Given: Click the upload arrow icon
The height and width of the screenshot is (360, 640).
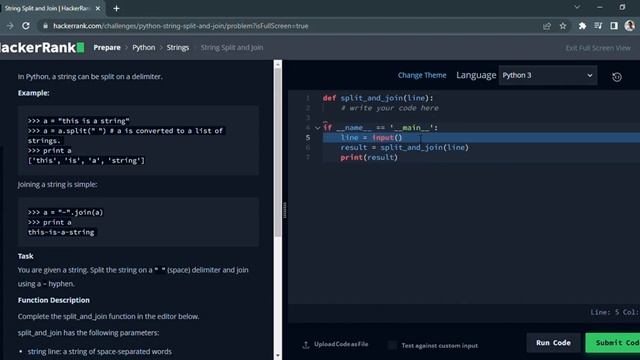Looking at the screenshot, I should (306, 345).
